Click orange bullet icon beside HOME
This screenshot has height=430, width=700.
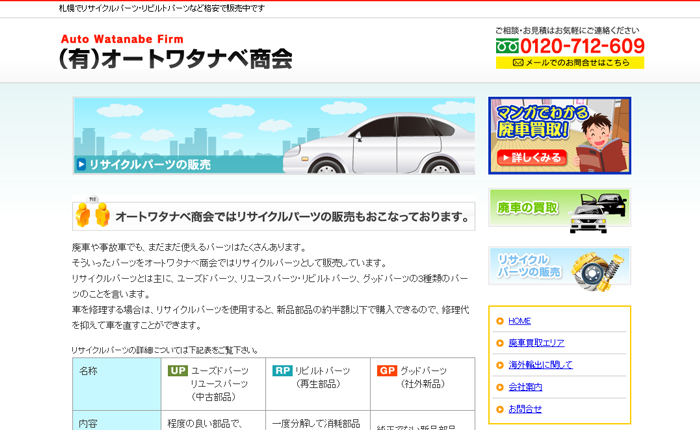pos(500,321)
